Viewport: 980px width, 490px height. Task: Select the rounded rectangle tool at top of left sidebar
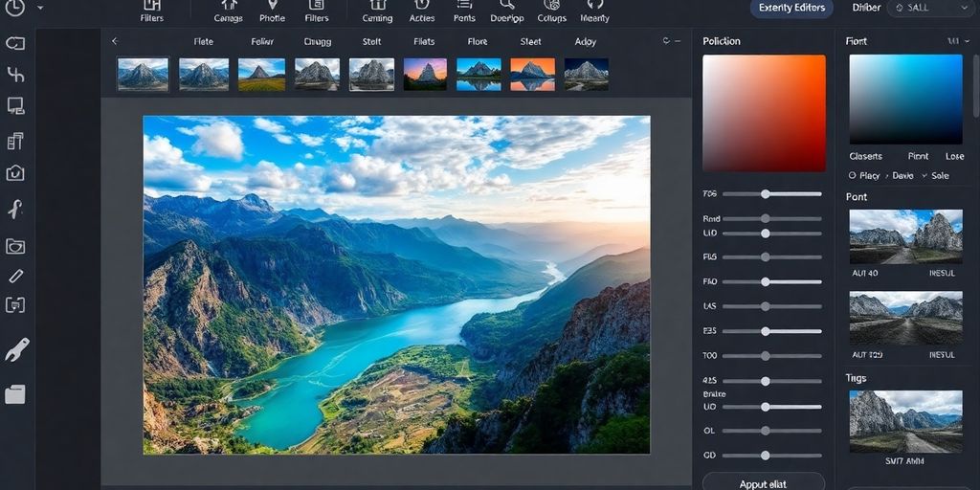[15, 43]
